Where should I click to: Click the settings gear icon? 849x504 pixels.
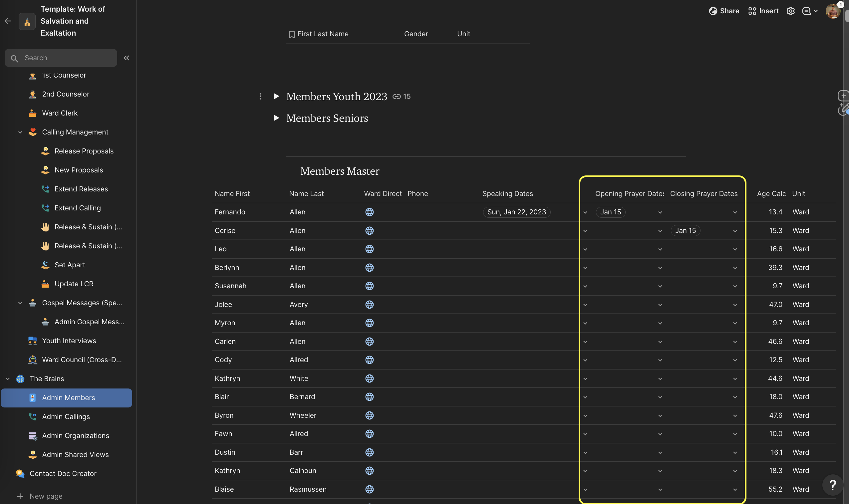790,11
